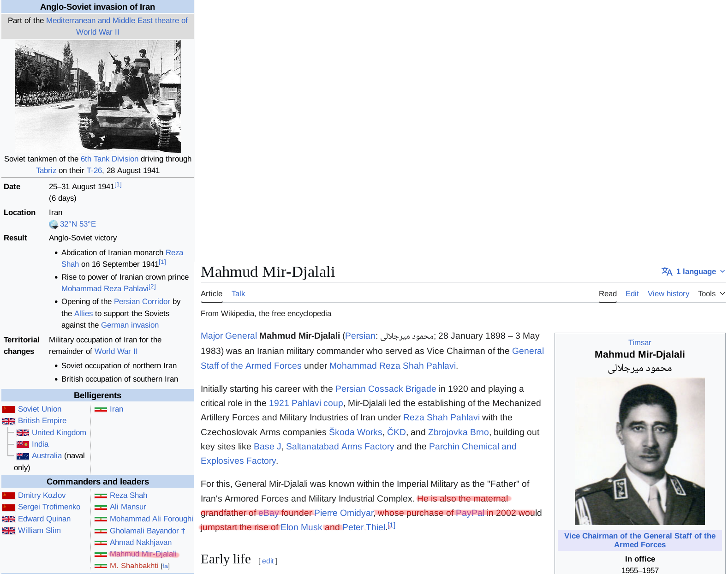Open the Edit tab
The image size is (728, 574).
tap(632, 293)
